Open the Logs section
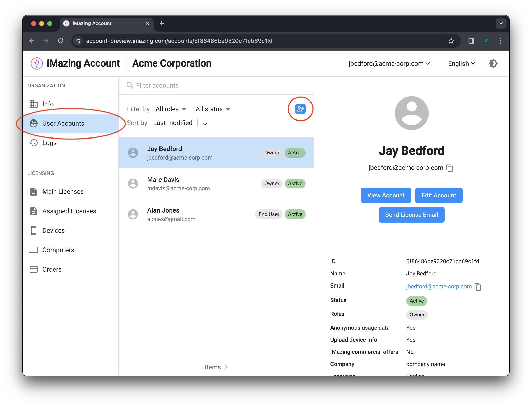The image size is (532, 406). pos(71,143)
